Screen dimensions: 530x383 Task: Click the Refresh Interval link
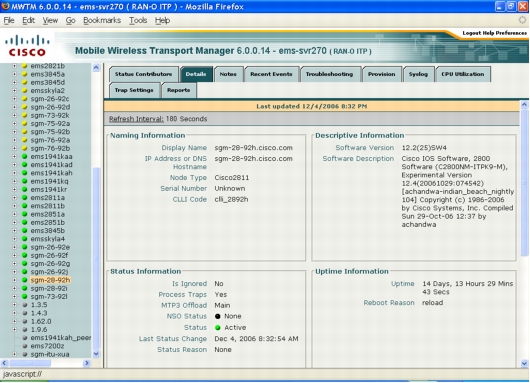click(136, 119)
